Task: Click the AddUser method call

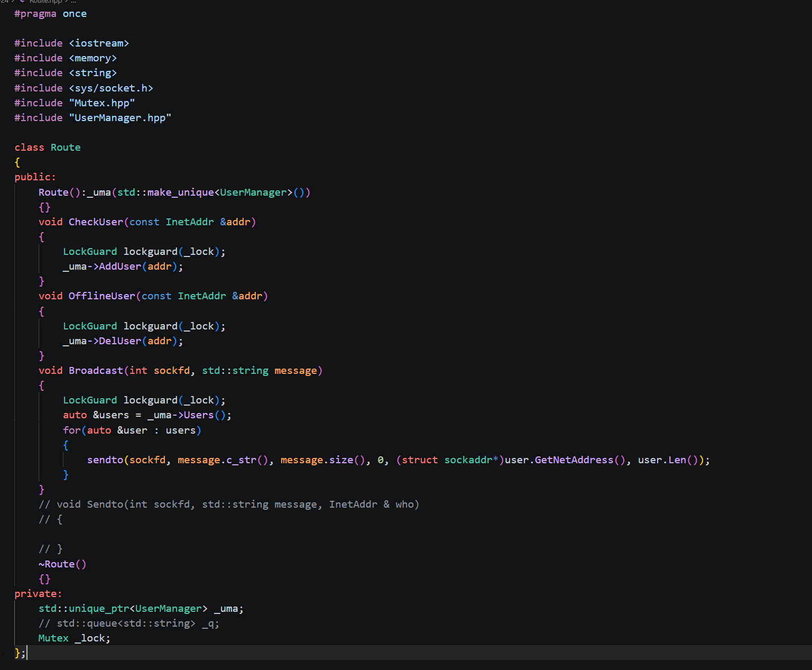Action: point(120,267)
